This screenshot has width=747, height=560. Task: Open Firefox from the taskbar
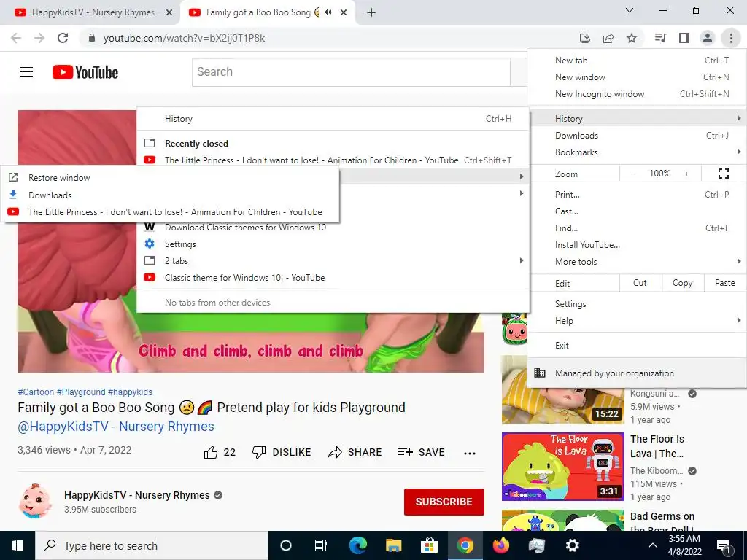500,545
